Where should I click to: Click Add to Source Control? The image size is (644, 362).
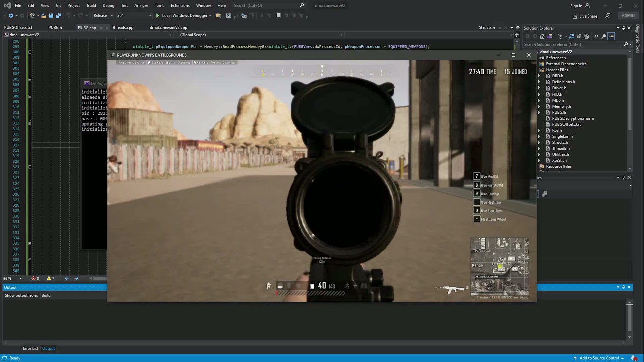pyautogui.click(x=599, y=358)
